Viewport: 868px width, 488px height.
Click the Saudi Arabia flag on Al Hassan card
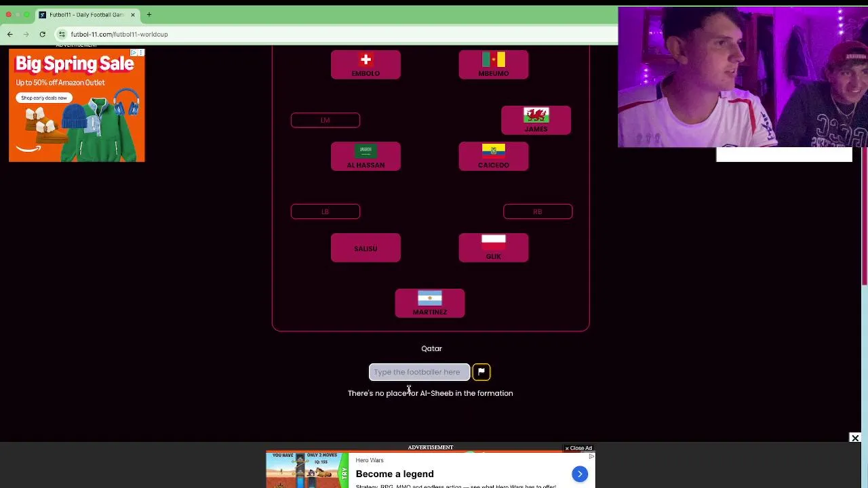pos(366,151)
